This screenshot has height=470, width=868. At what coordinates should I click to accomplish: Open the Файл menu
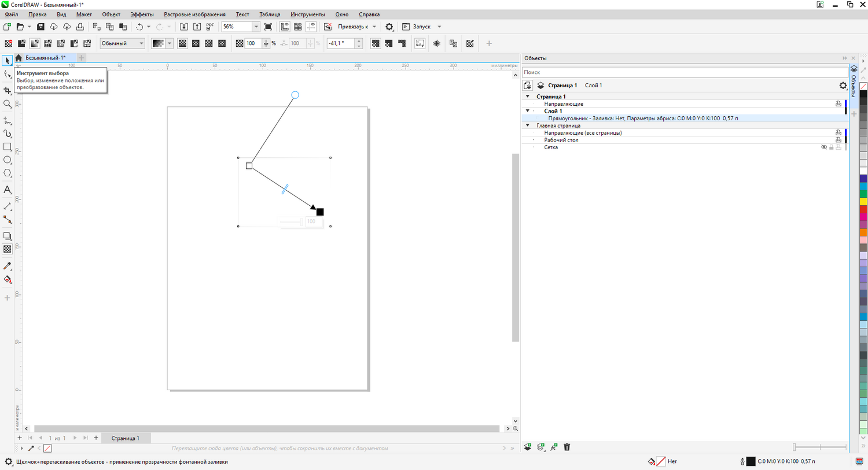[11, 14]
